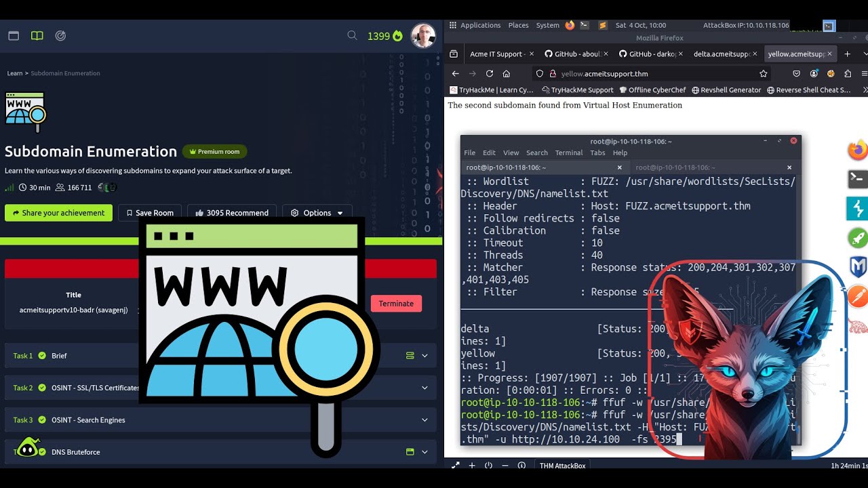This screenshot has height=488, width=868.
Task: Click the machine icon on Task 1 row
Action: point(410,355)
